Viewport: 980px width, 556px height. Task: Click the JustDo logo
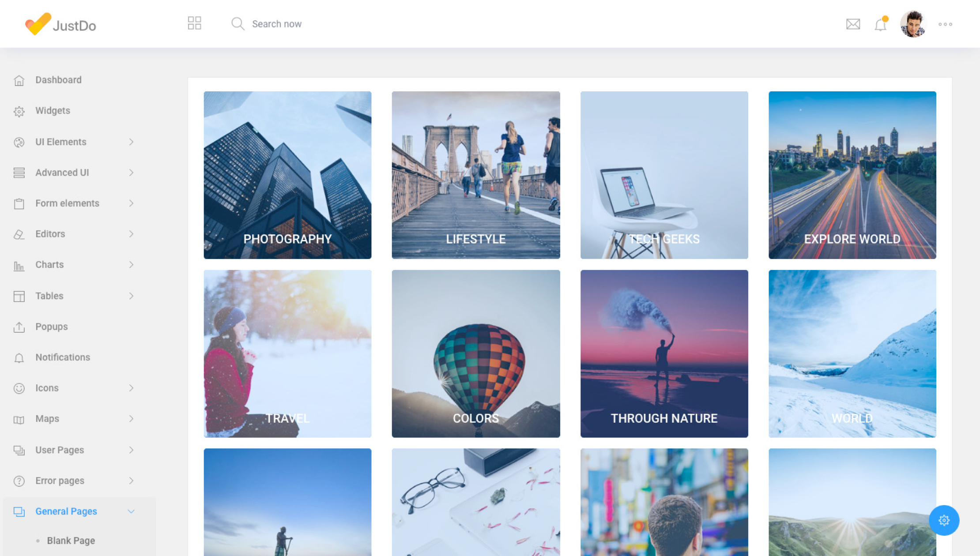tap(61, 24)
